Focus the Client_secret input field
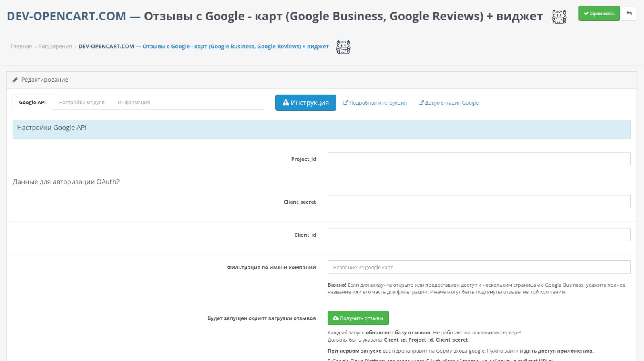Viewport: 644px width, 361px height. 479,202
